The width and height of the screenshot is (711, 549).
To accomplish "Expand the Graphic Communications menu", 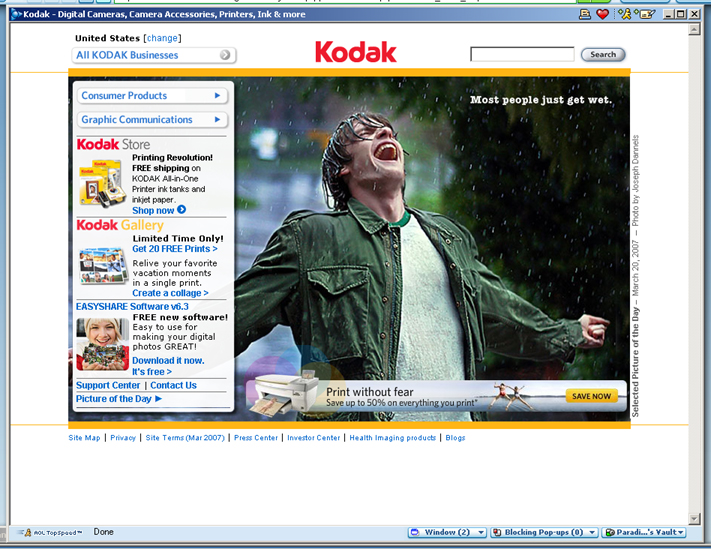I will pos(152,120).
